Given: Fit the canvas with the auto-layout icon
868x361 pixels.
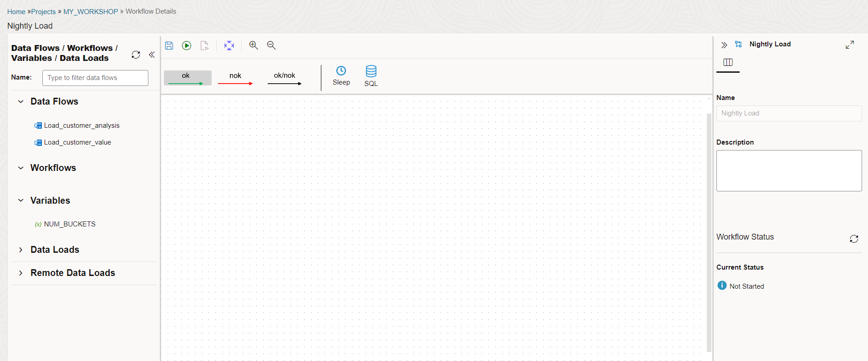Looking at the screenshot, I should [x=229, y=45].
